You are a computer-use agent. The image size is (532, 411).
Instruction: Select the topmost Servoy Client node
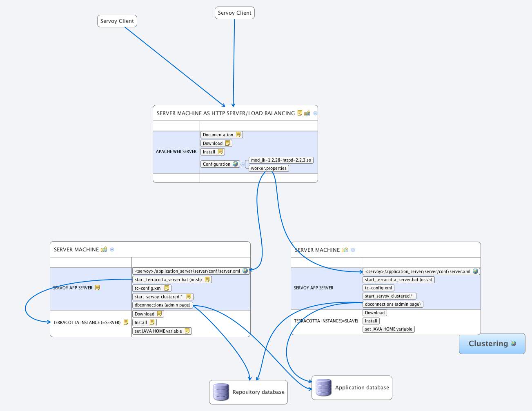click(235, 13)
